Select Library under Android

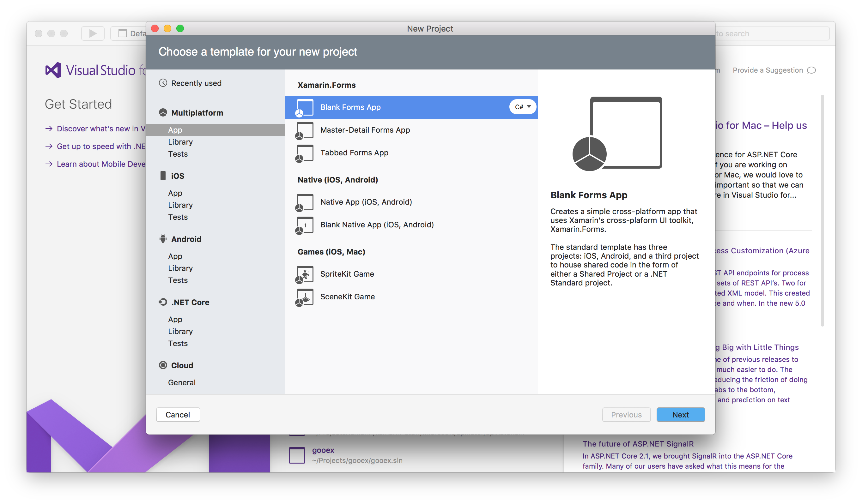click(x=180, y=268)
